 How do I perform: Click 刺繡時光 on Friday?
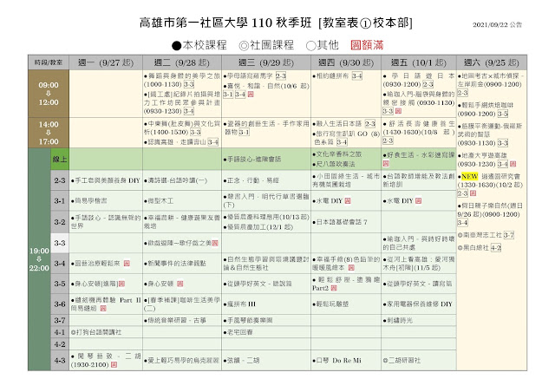pyautogui.click(x=398, y=321)
